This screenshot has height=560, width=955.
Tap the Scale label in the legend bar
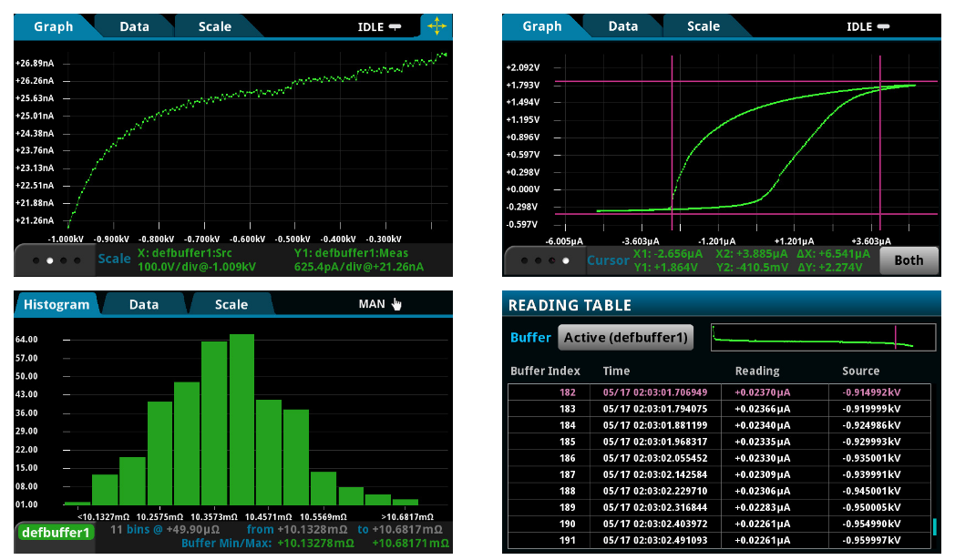coord(115,259)
